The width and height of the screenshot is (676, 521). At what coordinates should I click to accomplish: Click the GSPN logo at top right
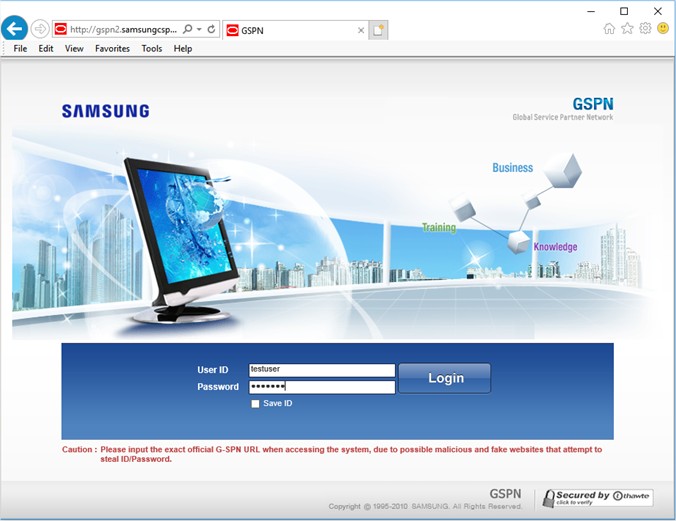click(x=593, y=104)
